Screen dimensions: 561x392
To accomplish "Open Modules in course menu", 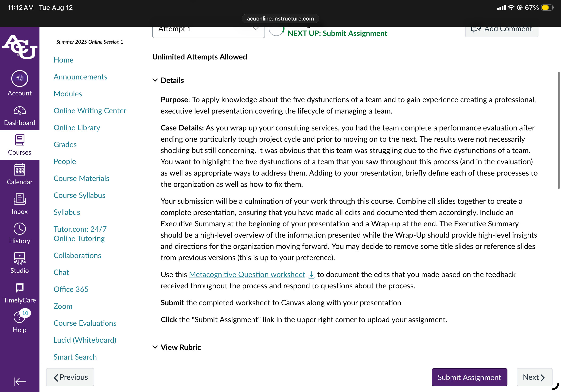I will tap(68, 94).
